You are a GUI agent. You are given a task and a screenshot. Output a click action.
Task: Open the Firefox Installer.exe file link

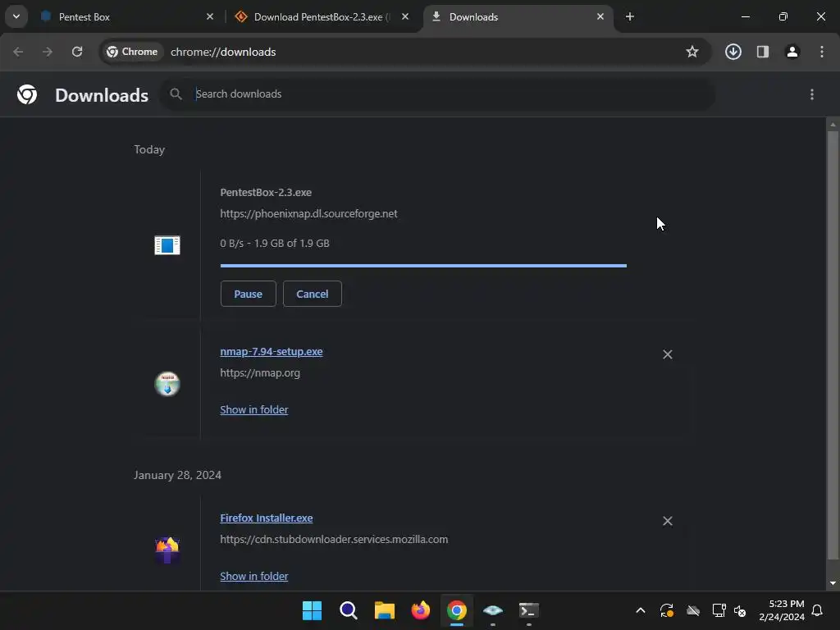[267, 518]
